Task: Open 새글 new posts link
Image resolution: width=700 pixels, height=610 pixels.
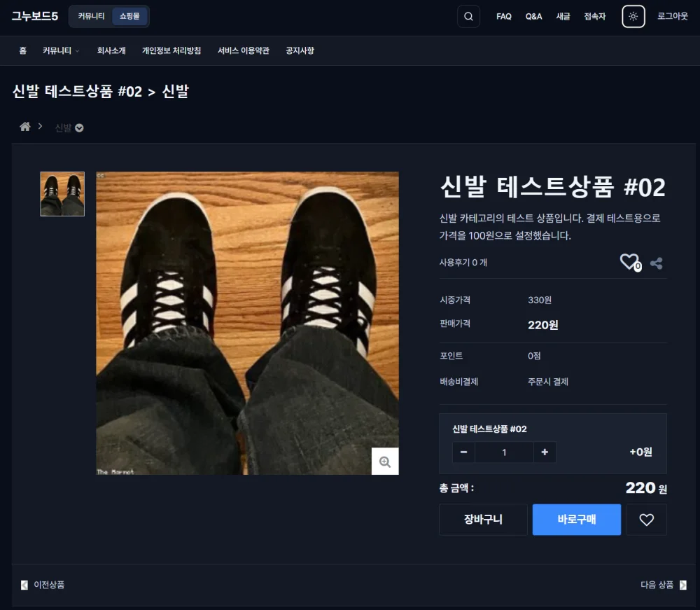Action: 563,17
